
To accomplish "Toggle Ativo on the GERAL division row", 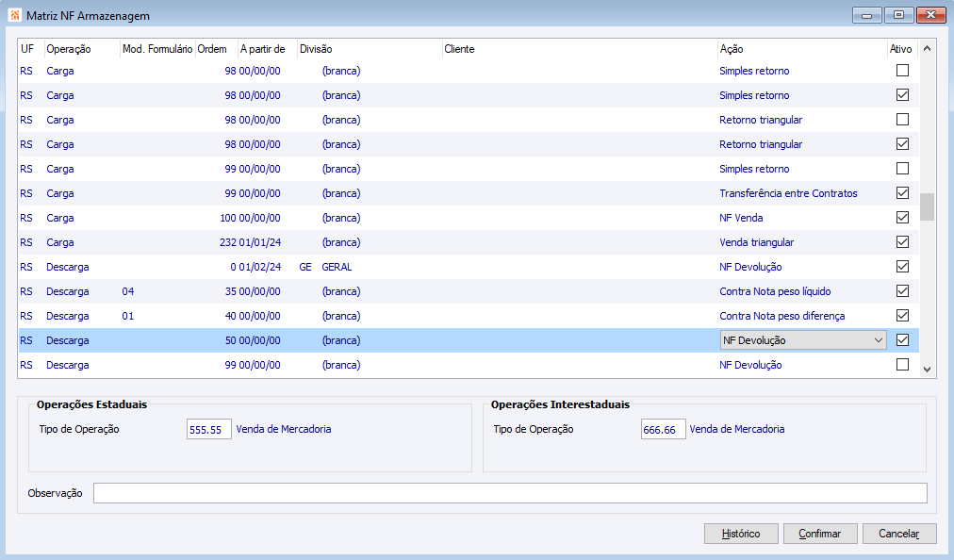I will pos(902,267).
